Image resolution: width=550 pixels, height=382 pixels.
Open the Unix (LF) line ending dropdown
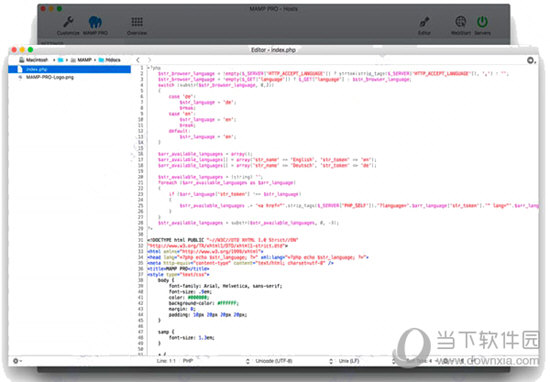tap(348, 361)
